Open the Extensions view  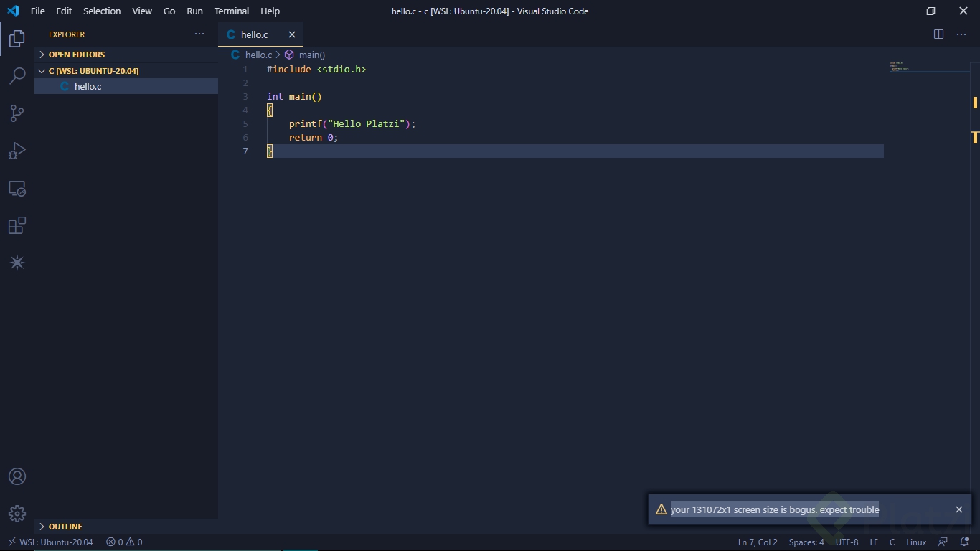coord(17,226)
